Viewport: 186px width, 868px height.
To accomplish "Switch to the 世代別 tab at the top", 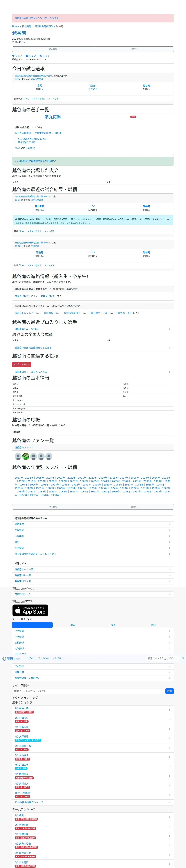I will tap(134, 49).
